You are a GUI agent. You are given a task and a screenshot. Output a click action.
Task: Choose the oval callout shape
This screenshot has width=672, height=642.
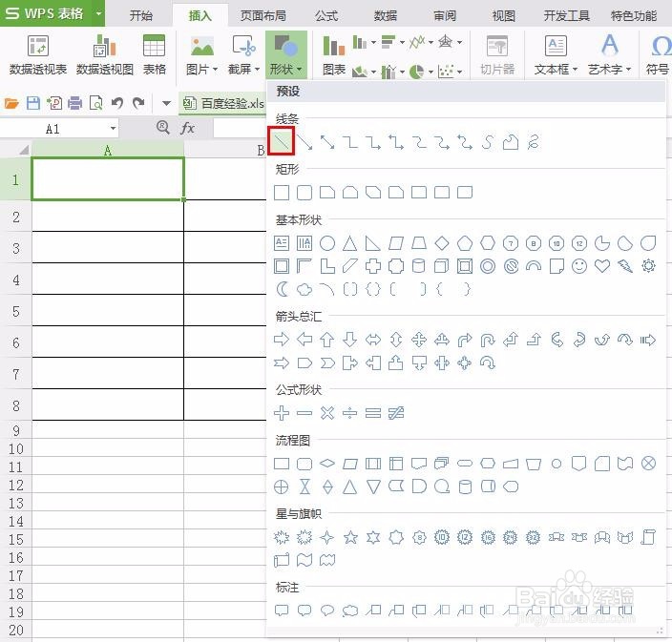click(x=327, y=610)
